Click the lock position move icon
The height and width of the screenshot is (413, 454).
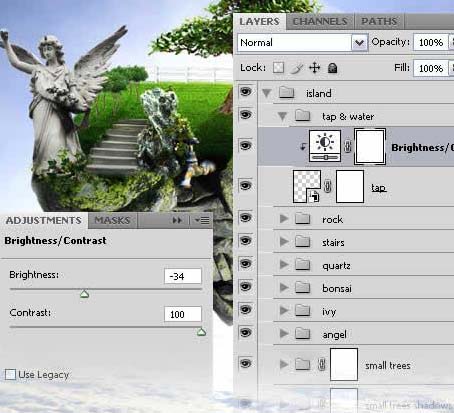(314, 68)
